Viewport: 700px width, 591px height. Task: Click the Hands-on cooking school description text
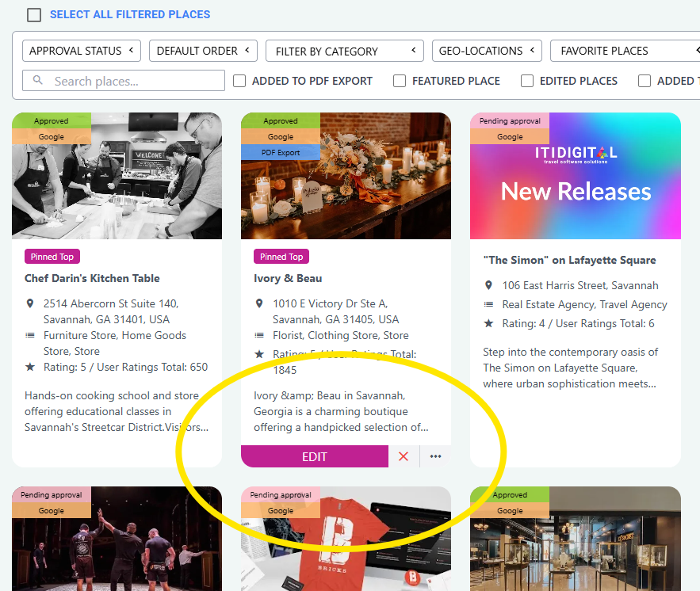pyautogui.click(x=117, y=411)
